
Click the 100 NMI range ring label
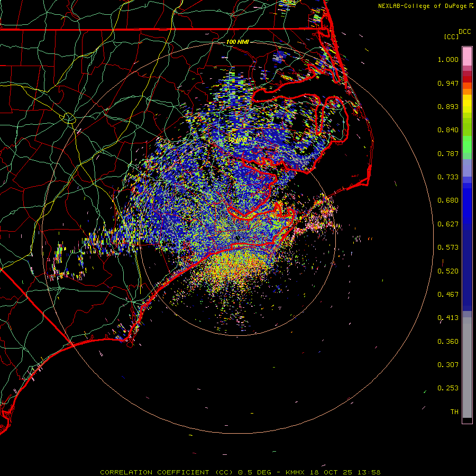pyautogui.click(x=237, y=42)
